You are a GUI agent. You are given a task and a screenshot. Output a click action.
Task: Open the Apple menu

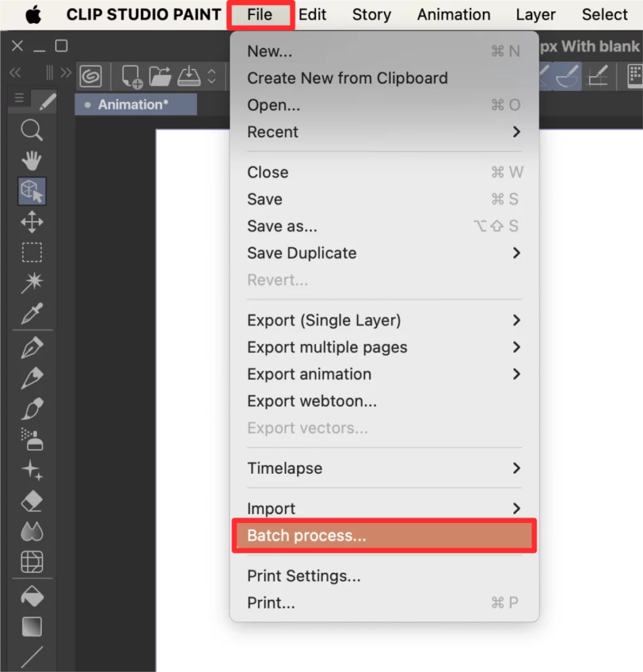pos(33,15)
